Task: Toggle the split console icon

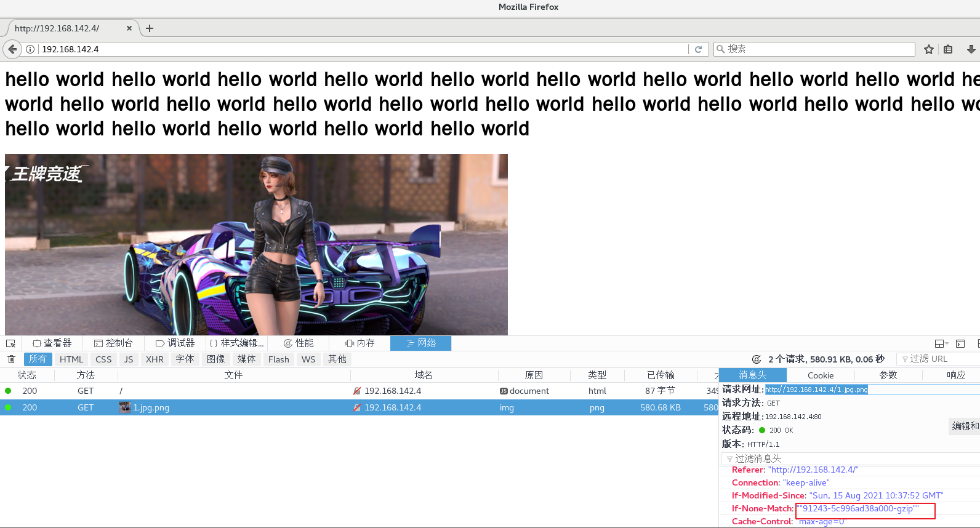Action: coord(960,343)
